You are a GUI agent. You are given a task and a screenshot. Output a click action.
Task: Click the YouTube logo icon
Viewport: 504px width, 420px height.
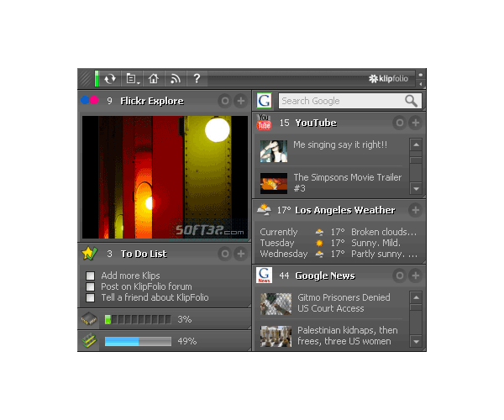tap(264, 123)
